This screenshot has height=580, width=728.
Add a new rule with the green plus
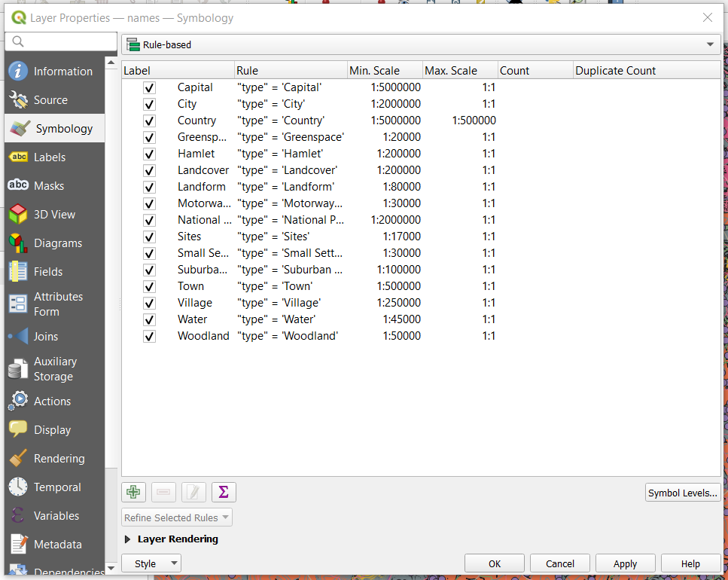133,492
